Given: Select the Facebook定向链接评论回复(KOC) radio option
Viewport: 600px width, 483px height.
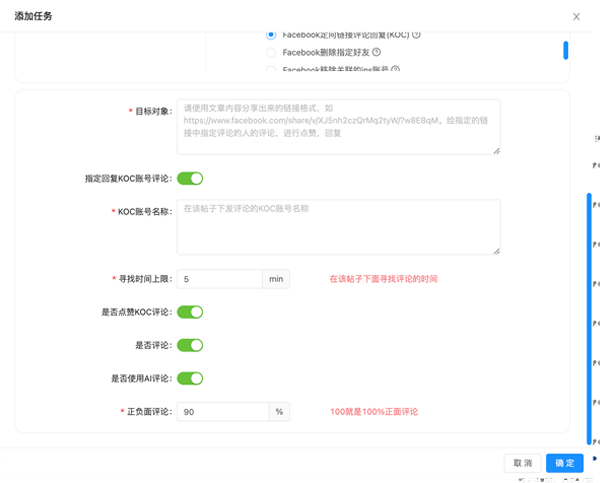Looking at the screenshot, I should [271, 35].
